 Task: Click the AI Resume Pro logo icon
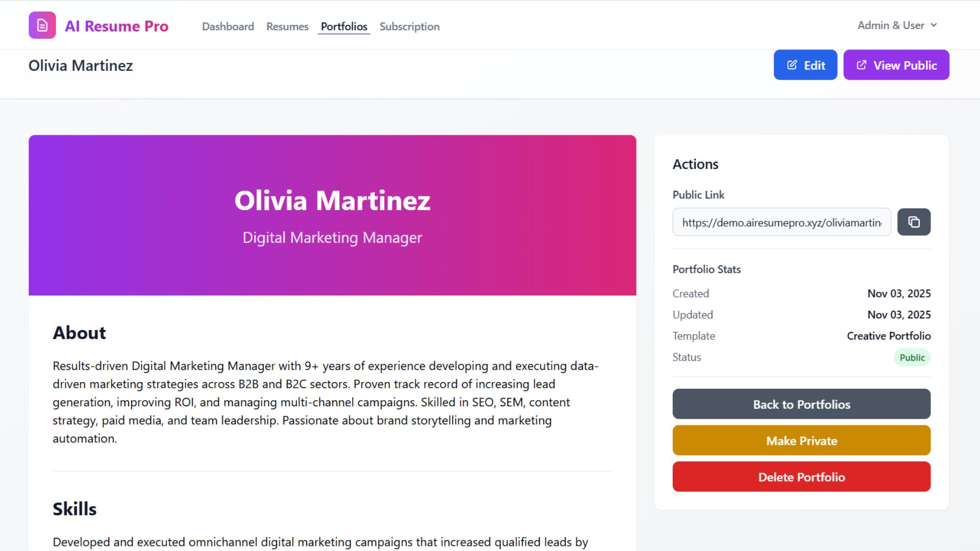[42, 26]
